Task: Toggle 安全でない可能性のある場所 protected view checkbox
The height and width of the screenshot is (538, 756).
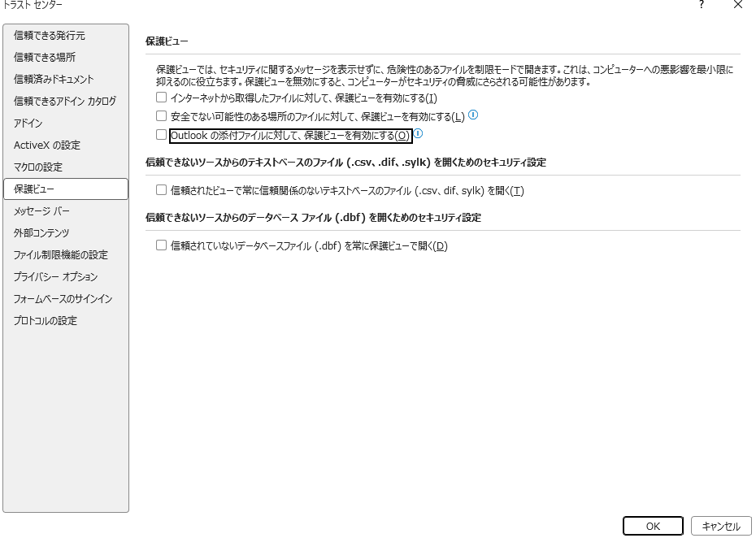Action: click(161, 116)
